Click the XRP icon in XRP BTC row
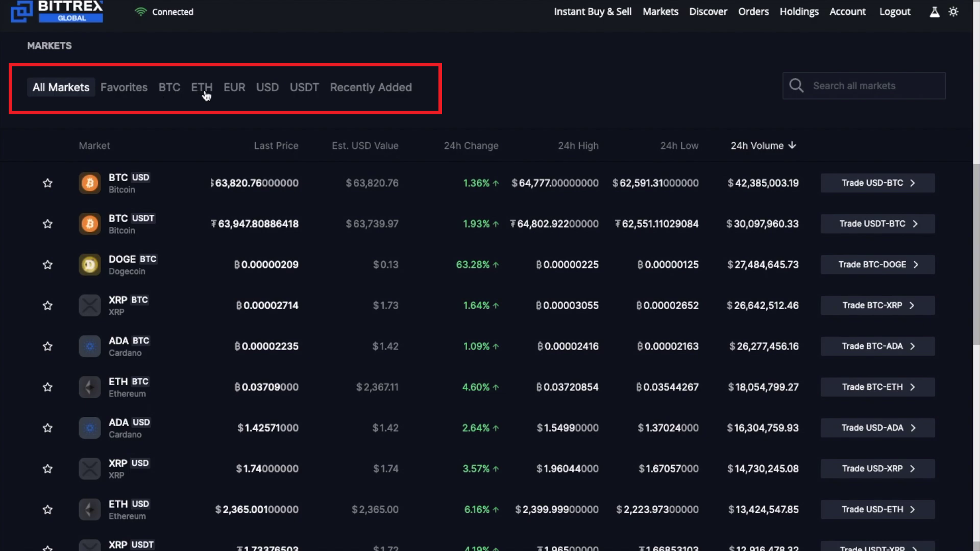The width and height of the screenshot is (980, 551). pos(90,305)
